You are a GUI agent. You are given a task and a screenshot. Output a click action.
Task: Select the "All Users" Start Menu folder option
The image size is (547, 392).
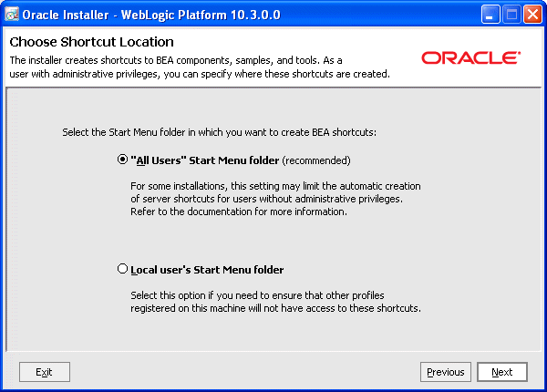122,160
